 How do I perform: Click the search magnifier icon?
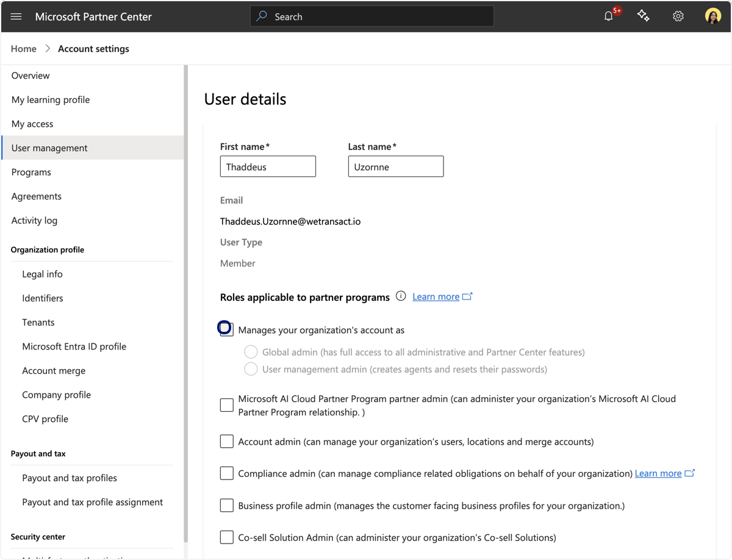coord(262,16)
